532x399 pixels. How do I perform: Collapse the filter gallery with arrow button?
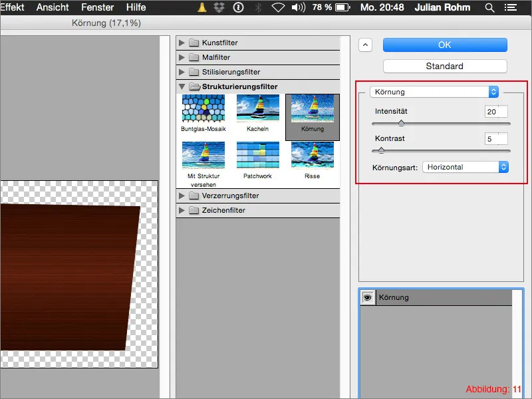point(365,45)
